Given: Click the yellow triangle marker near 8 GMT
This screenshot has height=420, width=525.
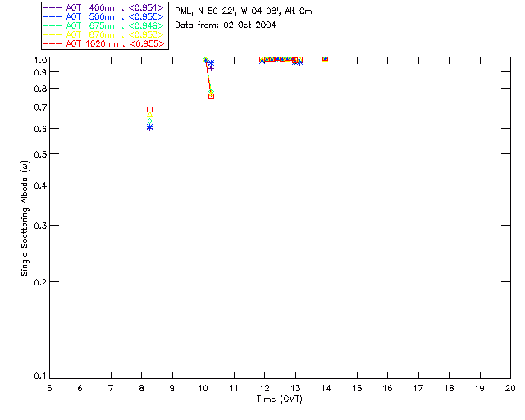Looking at the screenshot, I should coord(149,115).
